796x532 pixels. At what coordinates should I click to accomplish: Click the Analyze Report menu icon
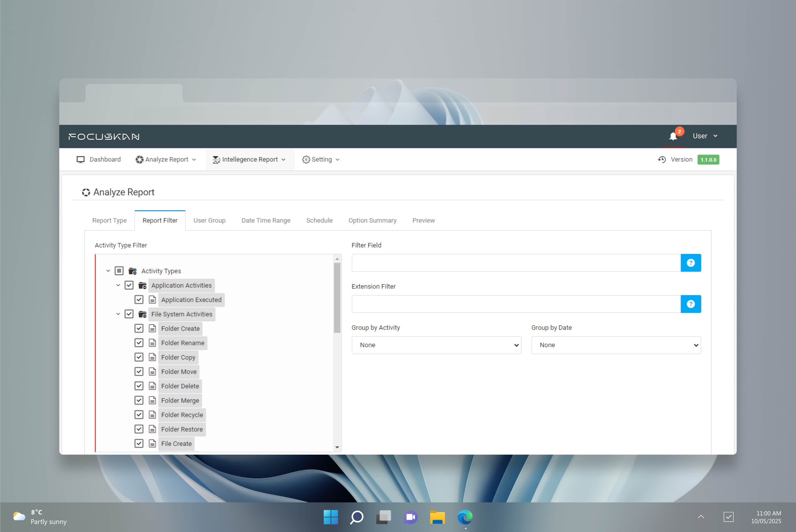(139, 159)
